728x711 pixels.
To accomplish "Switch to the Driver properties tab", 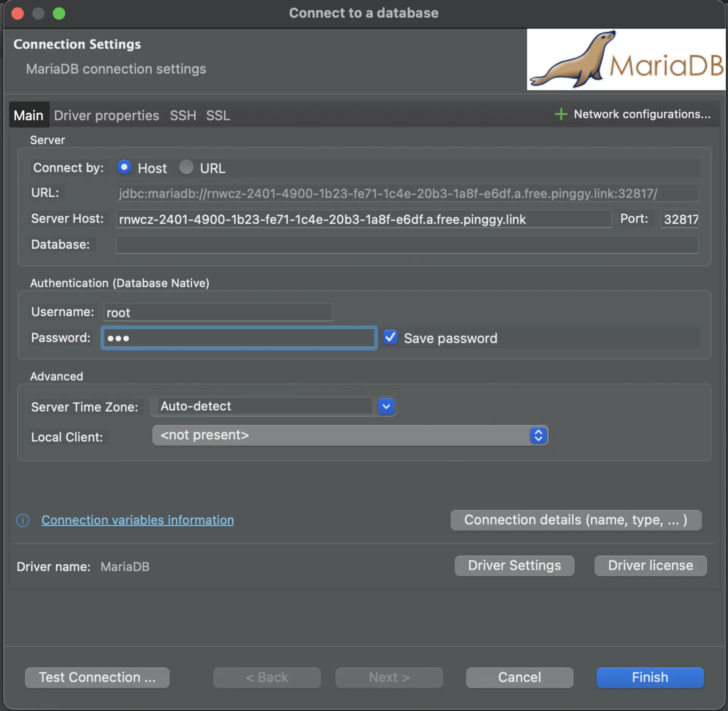I will [107, 115].
